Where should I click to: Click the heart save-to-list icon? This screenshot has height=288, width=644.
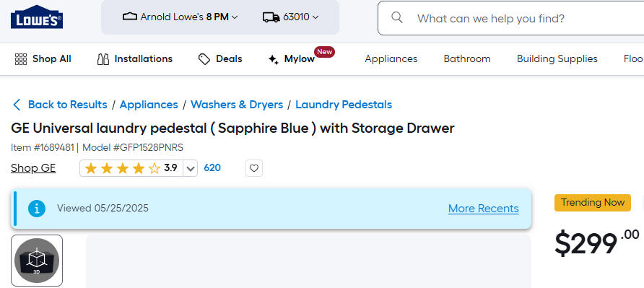[x=254, y=168]
